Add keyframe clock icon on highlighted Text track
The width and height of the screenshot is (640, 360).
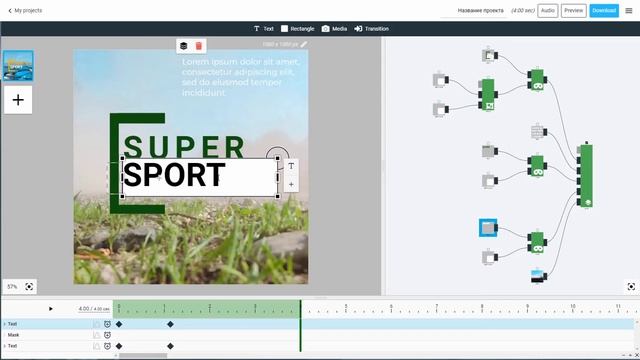[x=107, y=324]
